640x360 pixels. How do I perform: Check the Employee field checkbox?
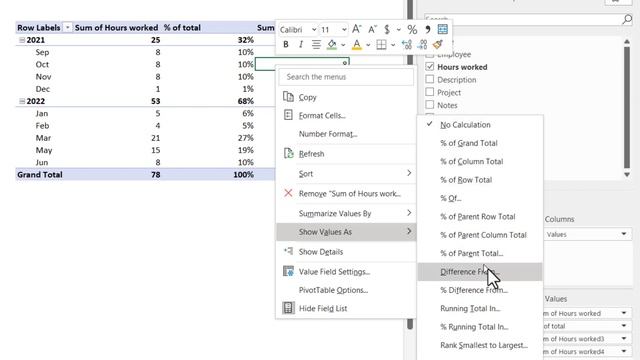(x=429, y=55)
